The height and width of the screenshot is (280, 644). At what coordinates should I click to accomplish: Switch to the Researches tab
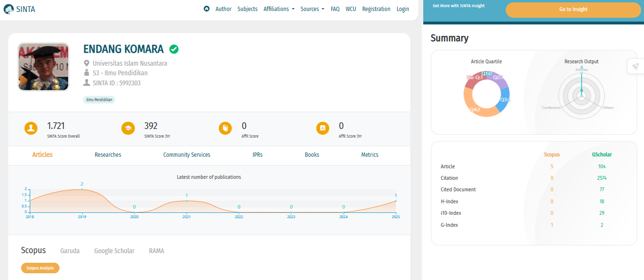tap(108, 155)
